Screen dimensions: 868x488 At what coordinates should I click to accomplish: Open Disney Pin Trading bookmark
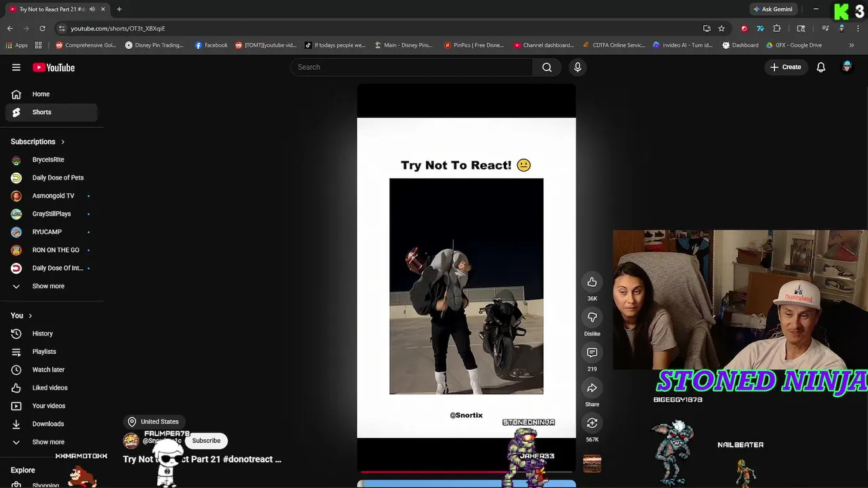pos(155,45)
